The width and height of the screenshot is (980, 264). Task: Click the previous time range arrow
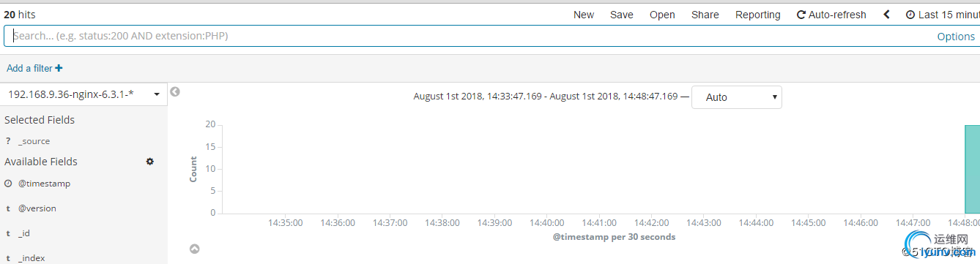(x=887, y=15)
